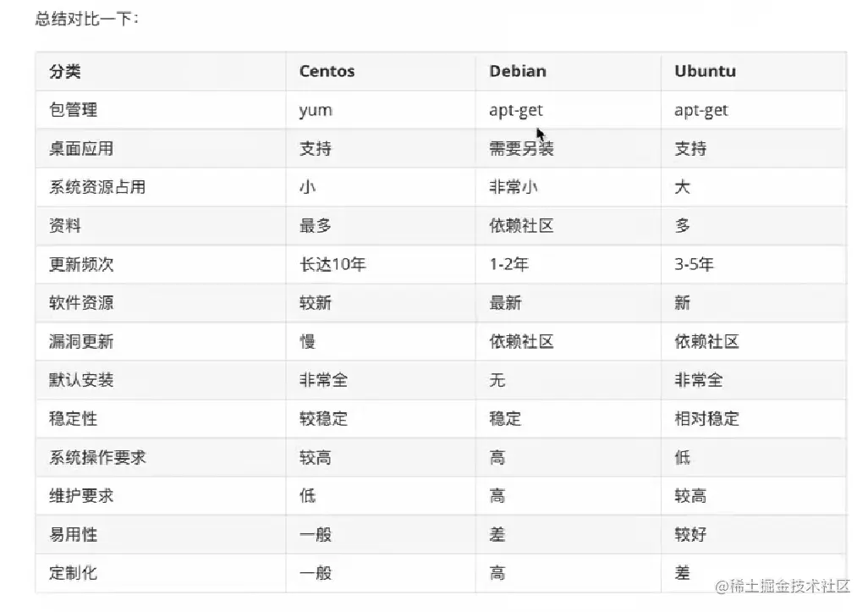Click the Debian column header
This screenshot has width=868, height=612.
(516, 71)
